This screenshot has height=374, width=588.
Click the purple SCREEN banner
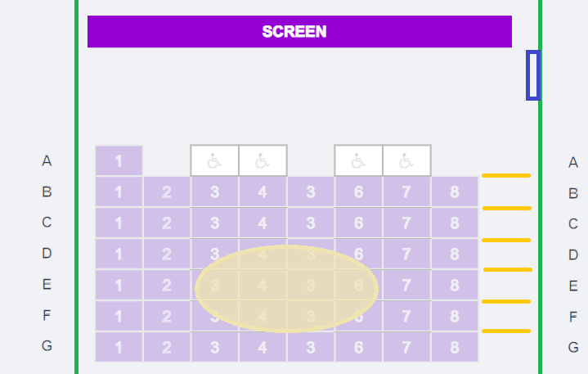(x=299, y=32)
